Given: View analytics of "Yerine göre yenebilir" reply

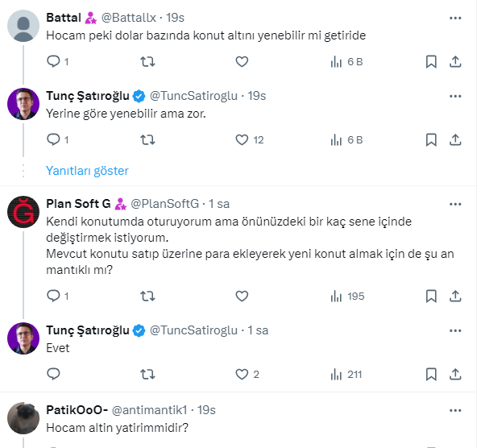Looking at the screenshot, I should (x=346, y=139).
